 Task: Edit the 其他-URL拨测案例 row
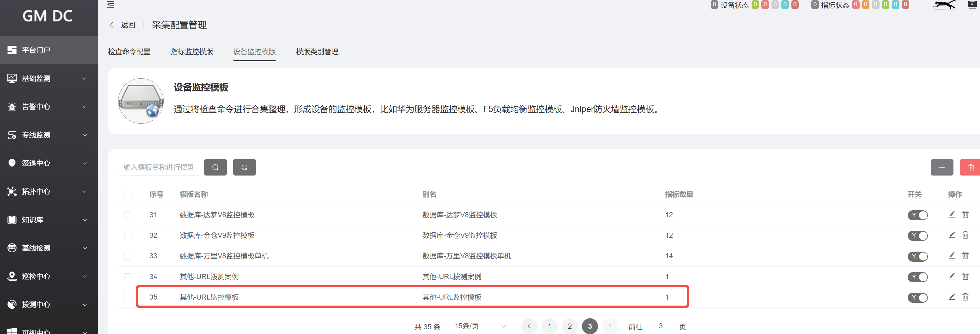pyautogui.click(x=952, y=276)
